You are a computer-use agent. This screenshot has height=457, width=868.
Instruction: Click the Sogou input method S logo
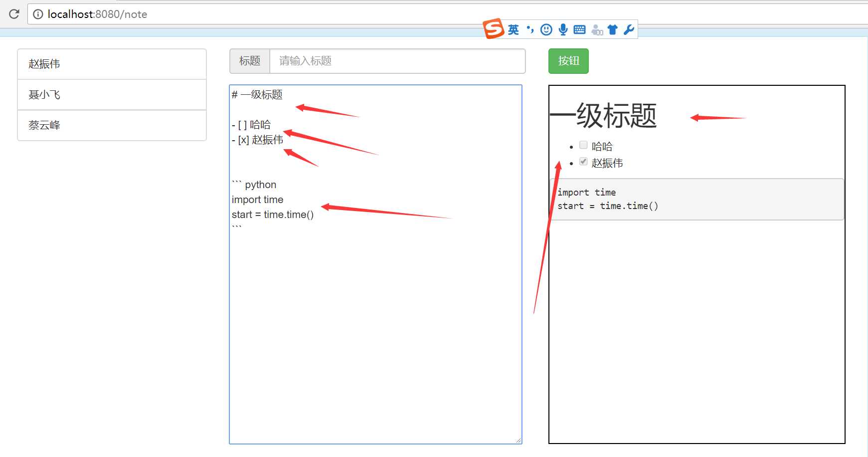click(x=494, y=29)
